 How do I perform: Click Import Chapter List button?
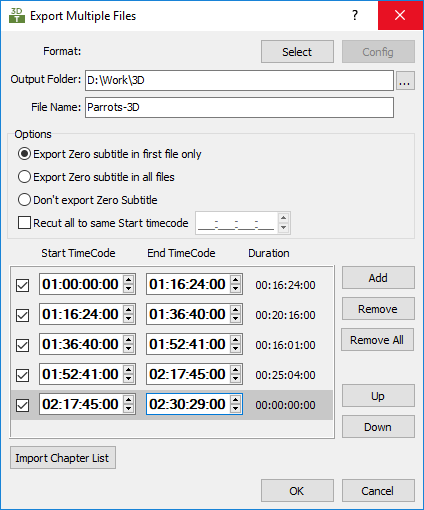tap(63, 458)
